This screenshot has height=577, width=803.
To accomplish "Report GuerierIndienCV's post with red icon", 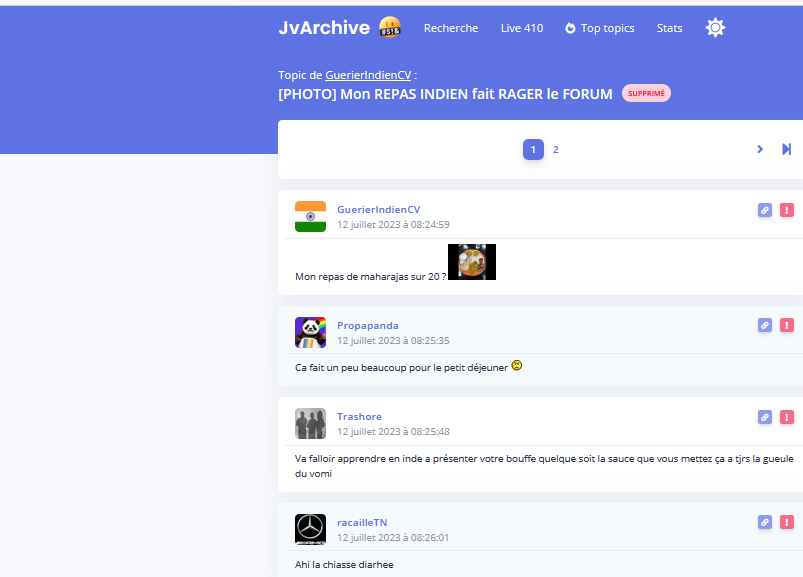I will pyautogui.click(x=787, y=210).
